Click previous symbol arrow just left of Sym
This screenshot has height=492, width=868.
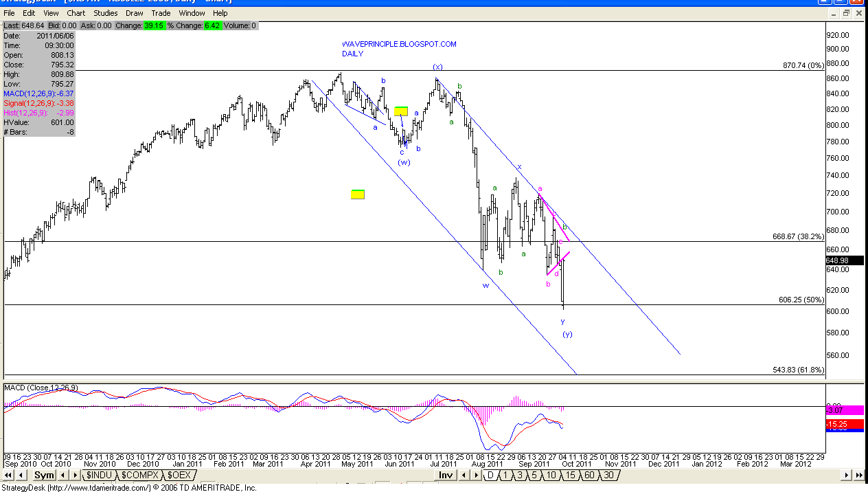click(x=21, y=475)
